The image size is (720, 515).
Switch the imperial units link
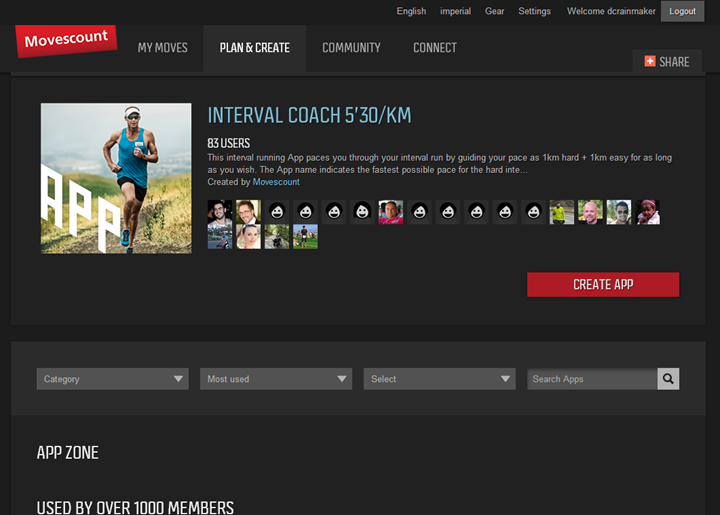[456, 11]
